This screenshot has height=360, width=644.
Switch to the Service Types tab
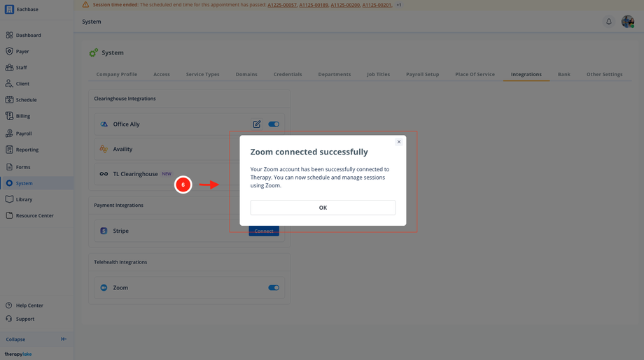202,74
